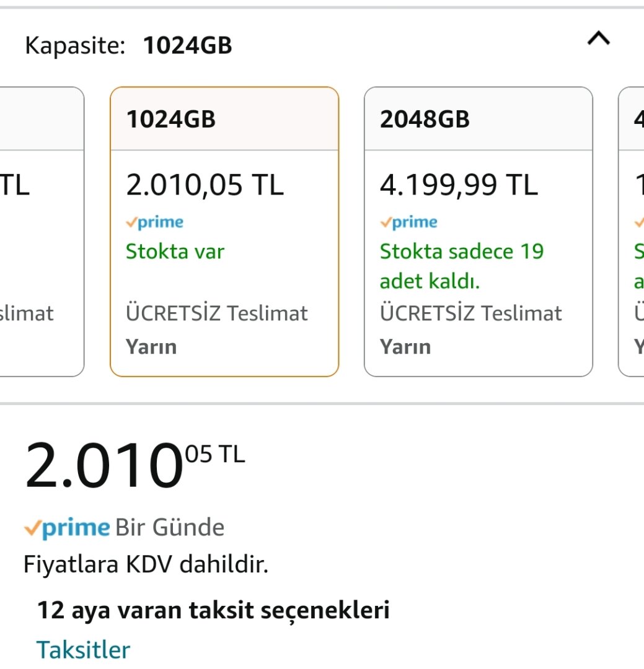Click the Stokta var status text
The height and width of the screenshot is (669, 644).
pyautogui.click(x=175, y=251)
